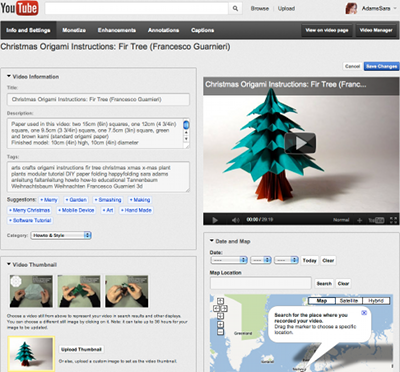This screenshot has width=400, height=372.
Task: Focus the YouTube search box
Action: (137, 9)
